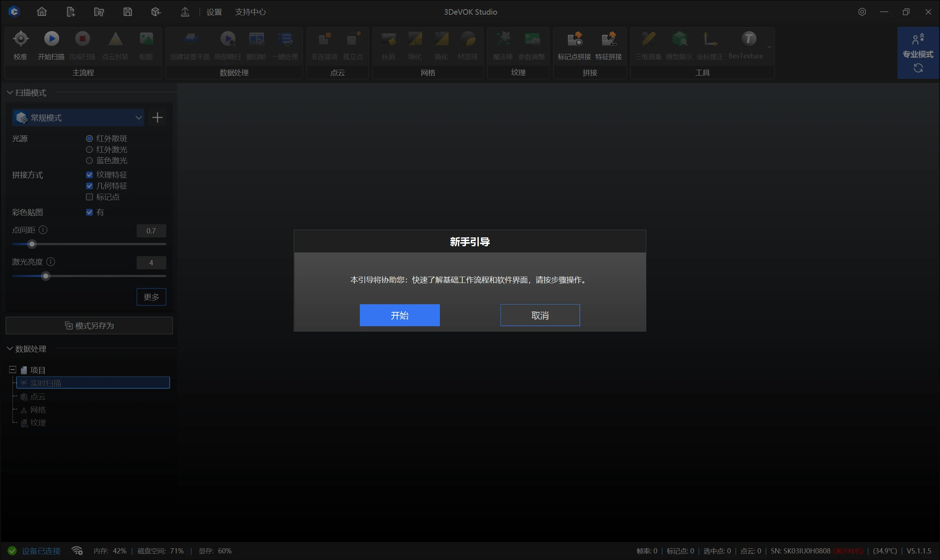Collapse the 扫描模式 section
The width and height of the screenshot is (940, 560).
pyautogui.click(x=10, y=92)
